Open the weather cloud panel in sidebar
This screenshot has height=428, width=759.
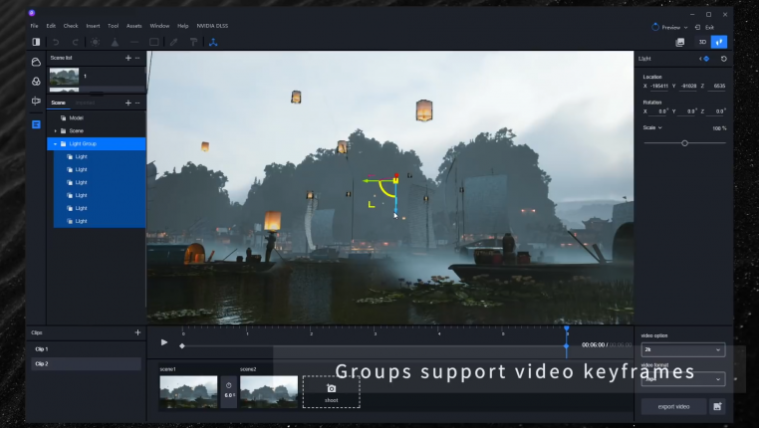pos(36,62)
